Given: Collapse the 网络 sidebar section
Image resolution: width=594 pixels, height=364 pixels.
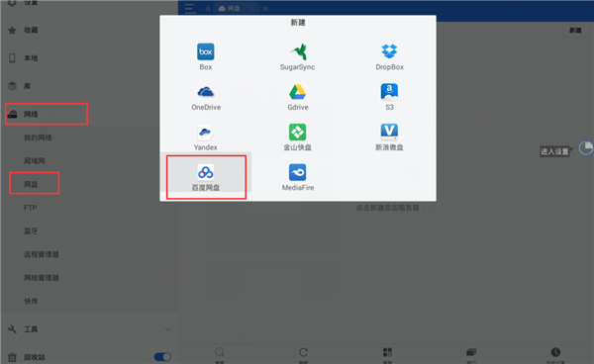Looking at the screenshot, I should (47, 114).
